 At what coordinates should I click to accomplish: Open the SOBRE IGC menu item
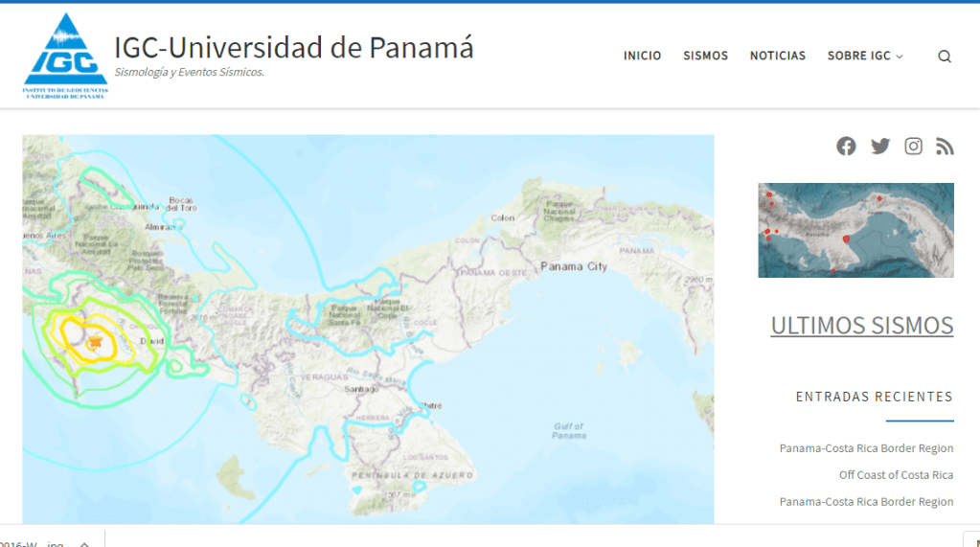pyautogui.click(x=858, y=56)
